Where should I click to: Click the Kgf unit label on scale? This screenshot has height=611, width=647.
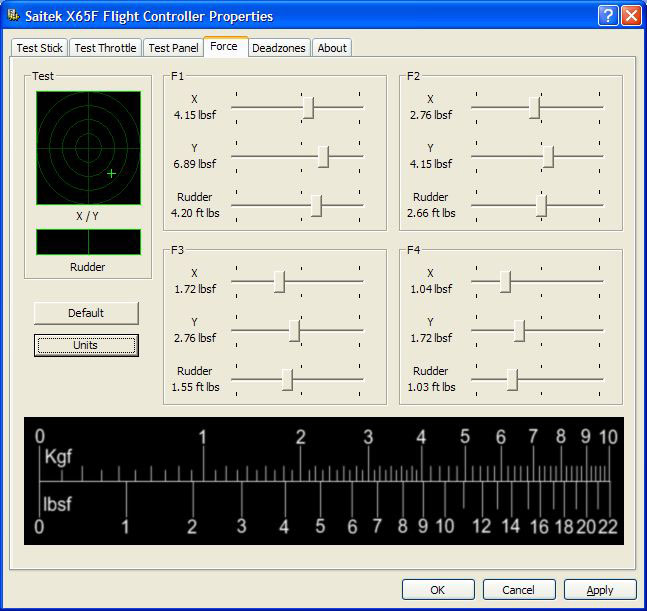(x=58, y=458)
